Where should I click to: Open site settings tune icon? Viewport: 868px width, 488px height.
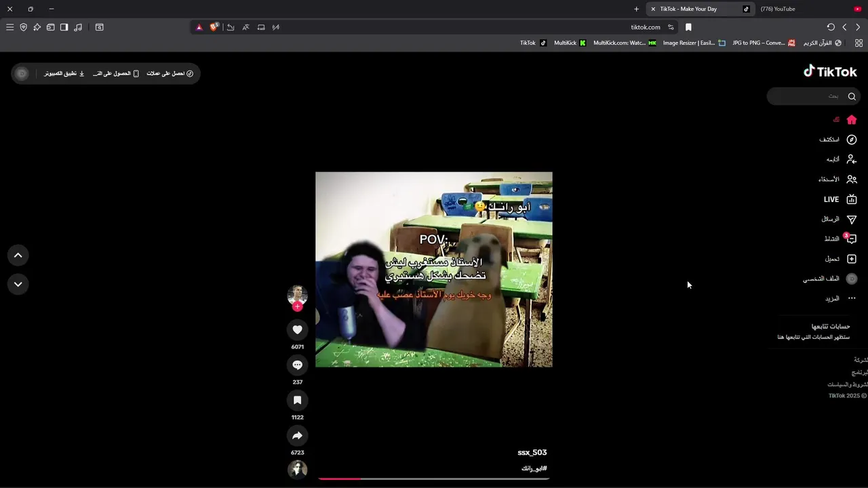click(671, 27)
